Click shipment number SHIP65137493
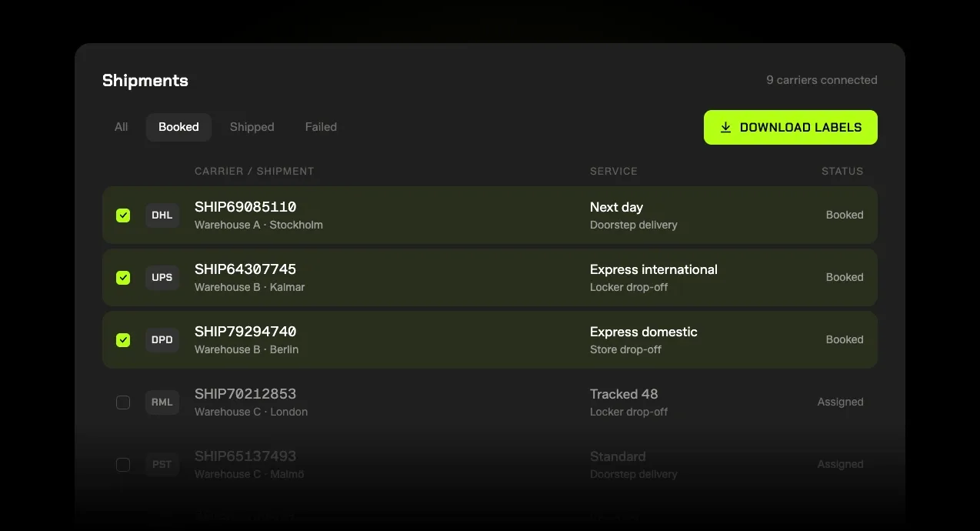Screen dimensions: 980x531 click(x=245, y=456)
